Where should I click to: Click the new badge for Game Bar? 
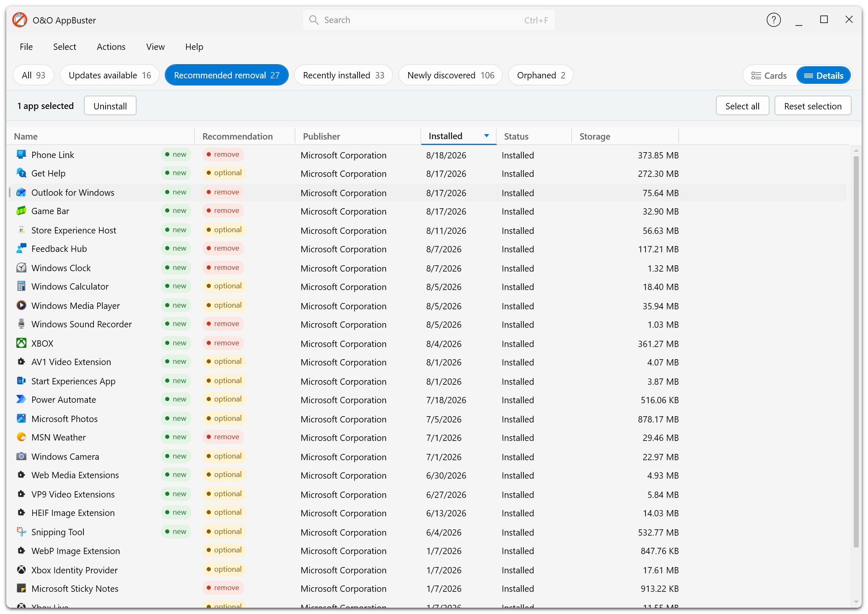(x=176, y=210)
